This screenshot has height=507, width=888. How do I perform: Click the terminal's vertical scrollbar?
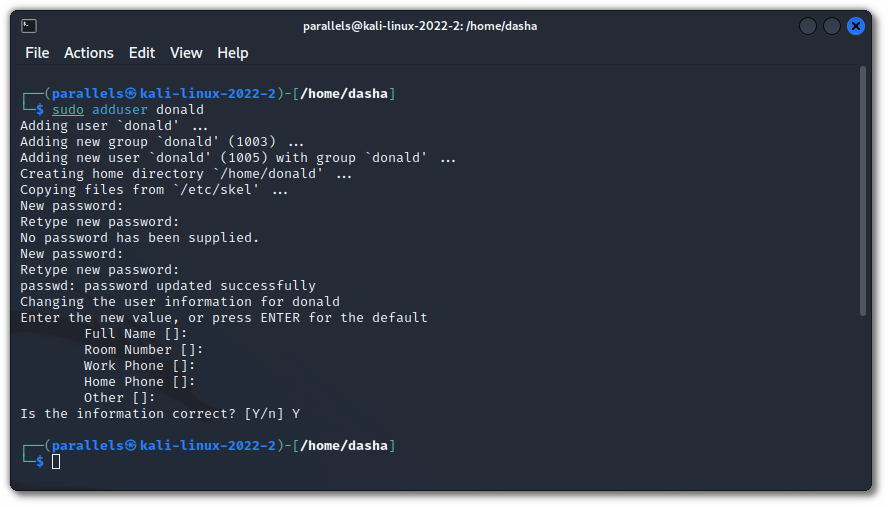coord(863,190)
